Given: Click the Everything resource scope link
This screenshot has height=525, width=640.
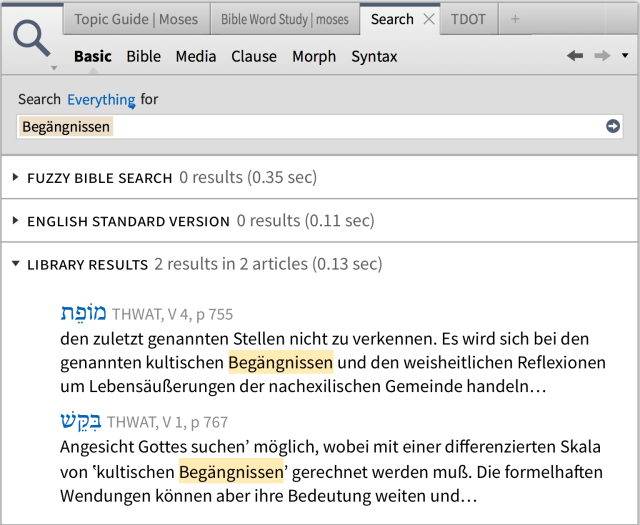Looking at the screenshot, I should pos(100,99).
